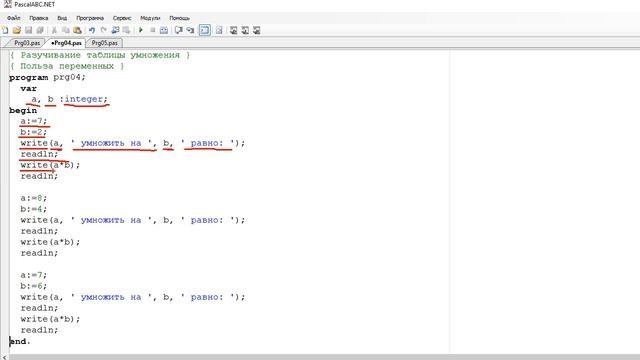Click the first of three window layout icons
640x360 pixels.
tap(233, 30)
